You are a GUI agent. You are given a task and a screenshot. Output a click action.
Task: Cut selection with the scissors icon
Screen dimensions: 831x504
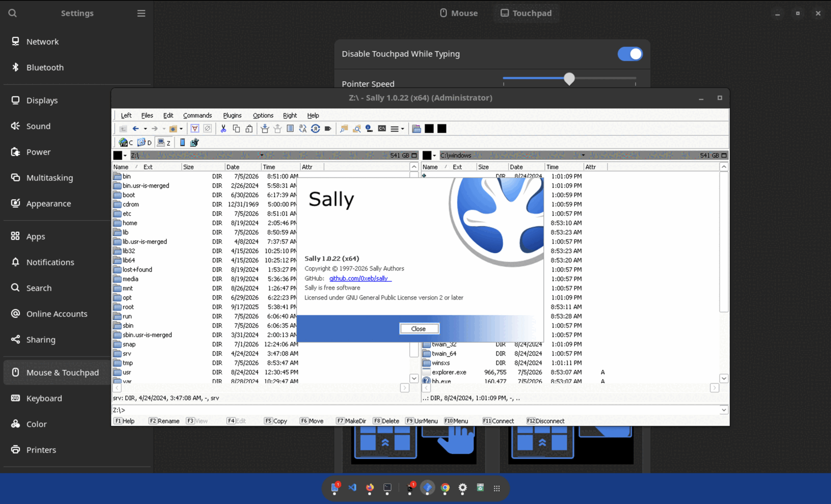tap(223, 129)
